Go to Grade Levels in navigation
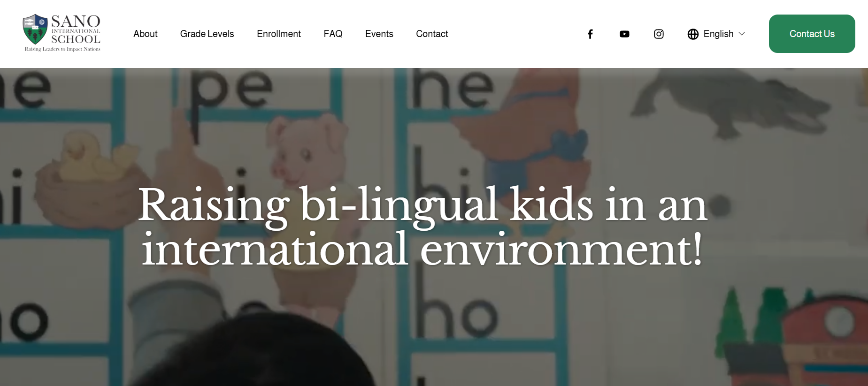868x386 pixels. click(207, 34)
